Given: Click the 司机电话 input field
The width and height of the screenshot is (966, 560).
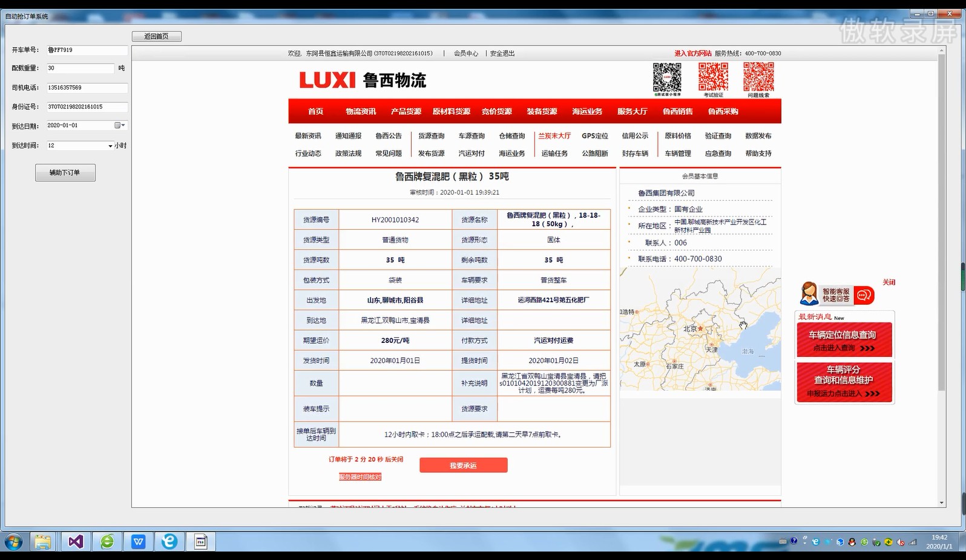Looking at the screenshot, I should point(87,88).
